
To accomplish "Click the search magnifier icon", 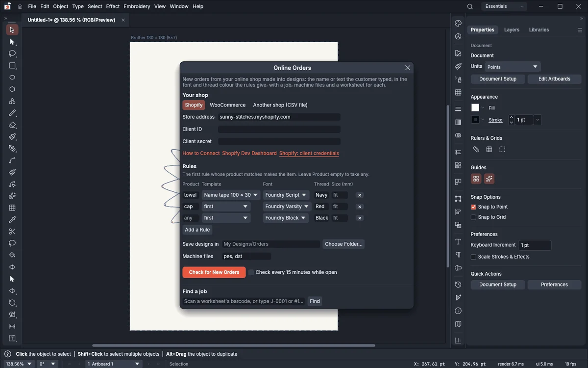I will [470, 6].
